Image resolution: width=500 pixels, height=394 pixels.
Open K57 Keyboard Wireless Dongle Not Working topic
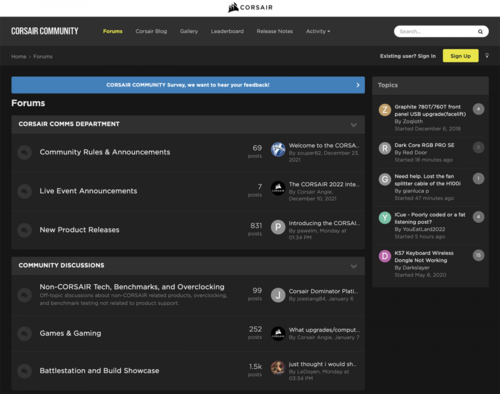[x=424, y=257]
